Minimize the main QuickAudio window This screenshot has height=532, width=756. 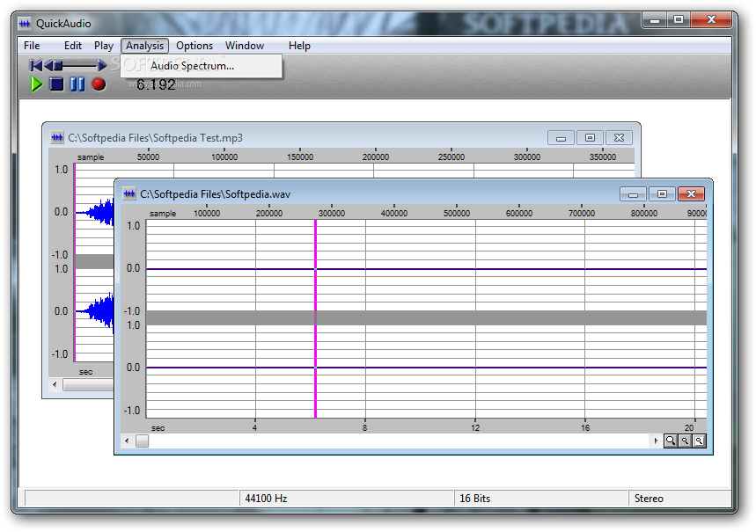point(654,20)
